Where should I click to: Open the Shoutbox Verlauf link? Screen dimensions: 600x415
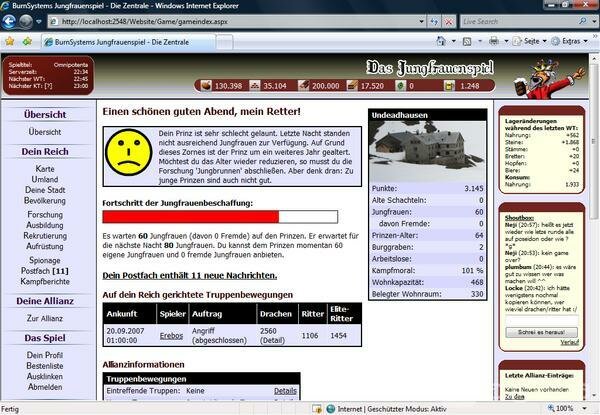coord(569,342)
